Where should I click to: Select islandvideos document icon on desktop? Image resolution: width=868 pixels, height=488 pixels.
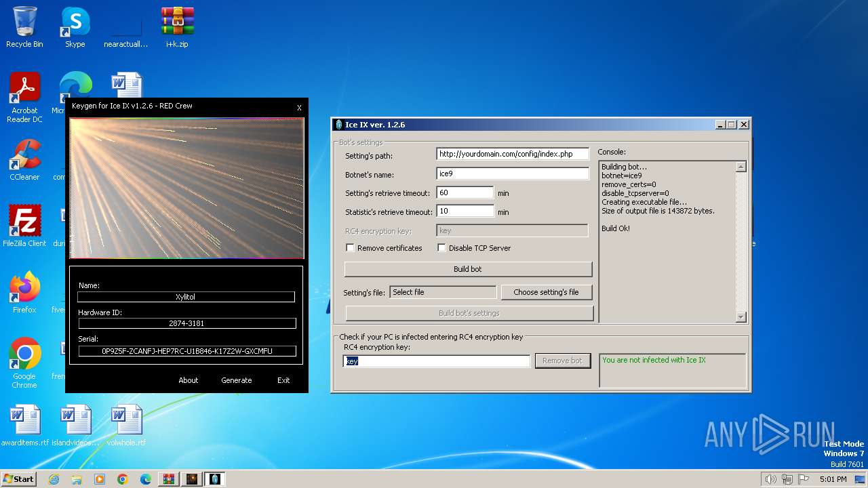pyautogui.click(x=75, y=426)
